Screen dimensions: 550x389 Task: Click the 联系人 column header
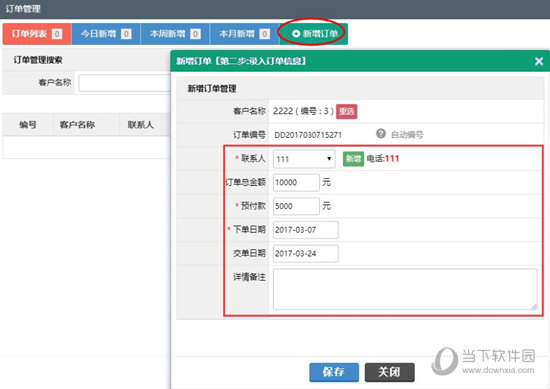tap(140, 125)
